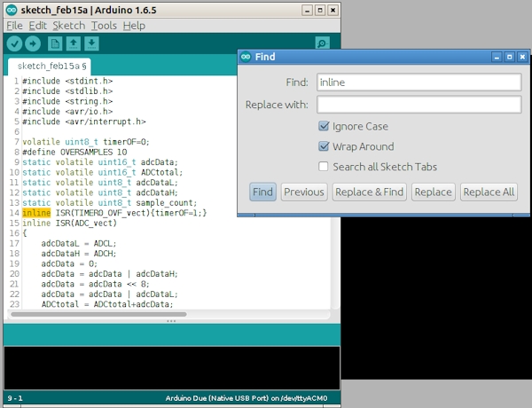The height and width of the screenshot is (408, 532).
Task: Close the Find dialog
Action: click(x=522, y=57)
